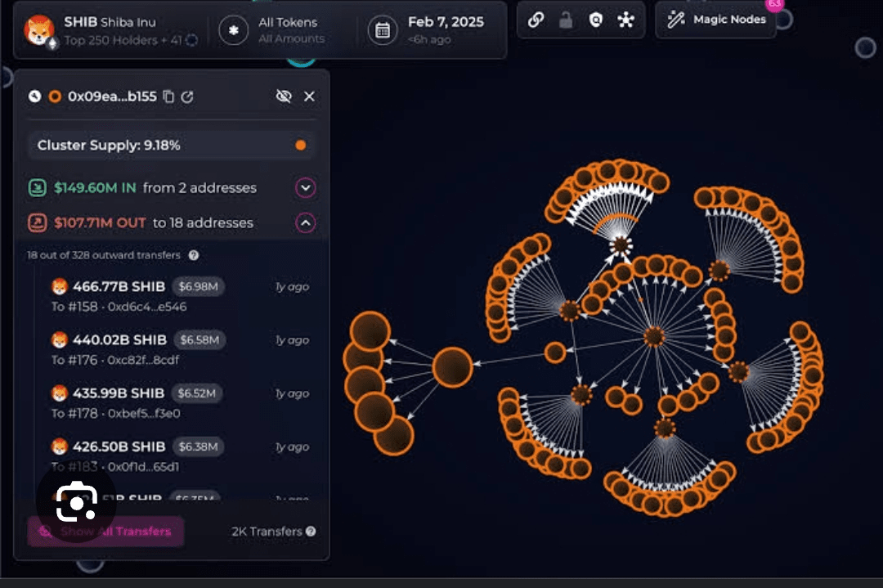This screenshot has width=883, height=588.
Task: Collapse the $107.71M OUT addresses list
Action: 306,222
